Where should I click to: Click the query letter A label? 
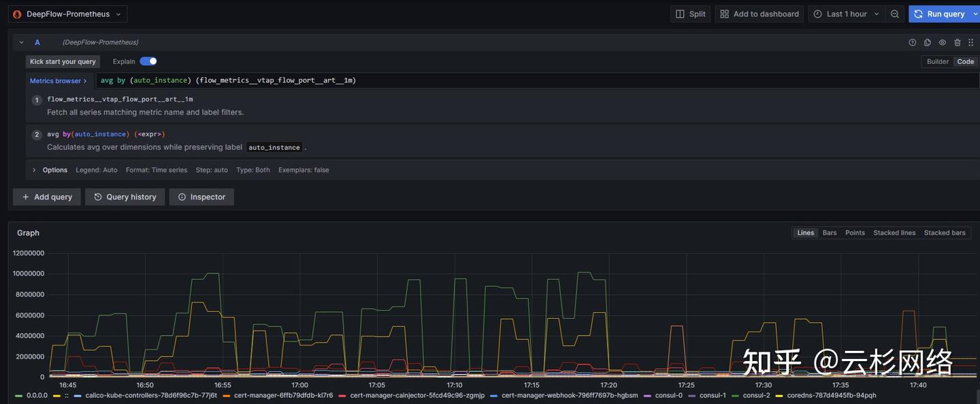37,42
